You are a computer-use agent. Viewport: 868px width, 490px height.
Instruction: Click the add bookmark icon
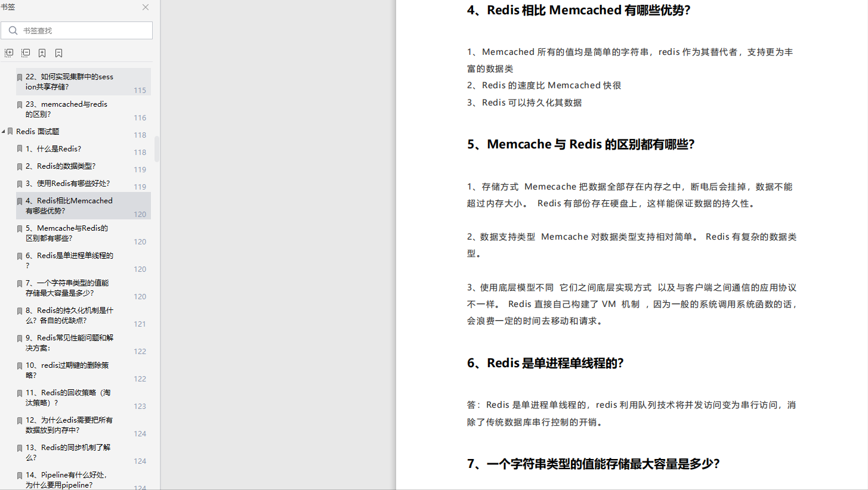pyautogui.click(x=42, y=53)
